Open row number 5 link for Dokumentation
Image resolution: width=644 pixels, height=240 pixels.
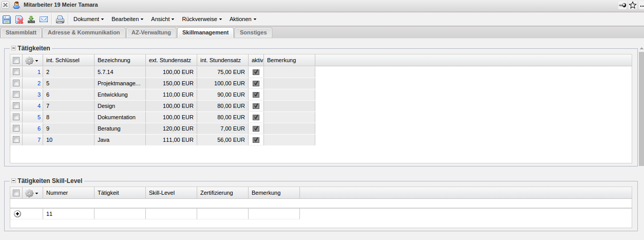pos(39,117)
